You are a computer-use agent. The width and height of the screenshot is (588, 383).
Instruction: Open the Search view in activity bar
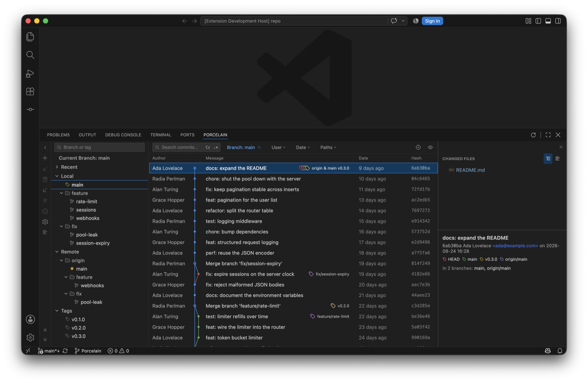(x=30, y=55)
